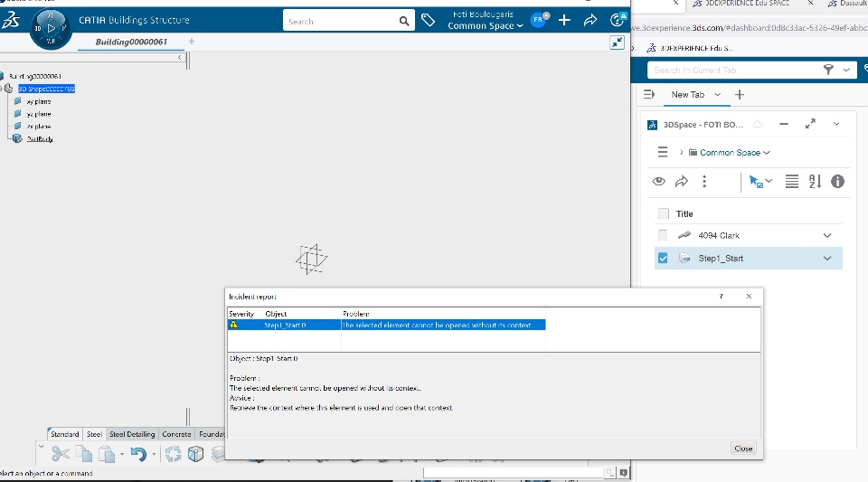Click the Update refresh arrows icon
Viewport: 868px width, 482px height.
tap(173, 454)
